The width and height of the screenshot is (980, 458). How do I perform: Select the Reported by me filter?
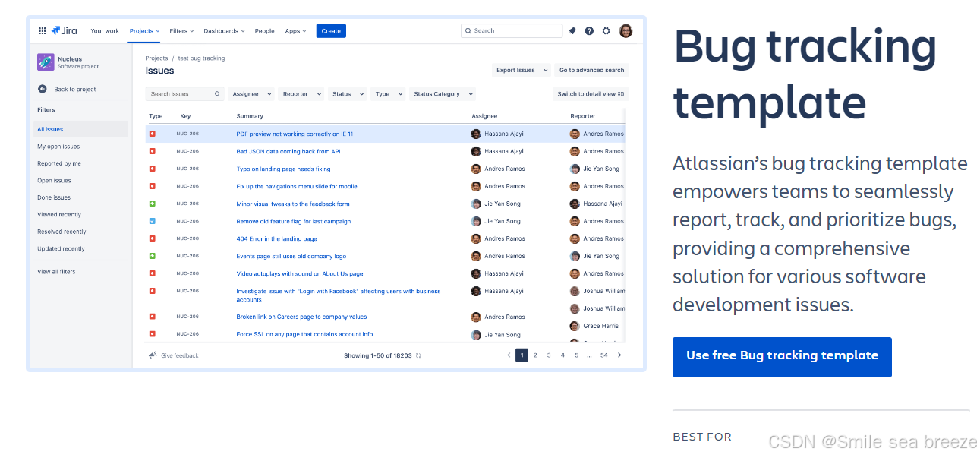point(59,163)
